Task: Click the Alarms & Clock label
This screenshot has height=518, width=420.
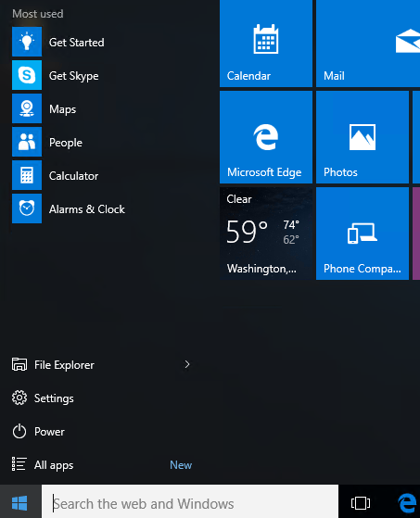Action: tap(87, 209)
